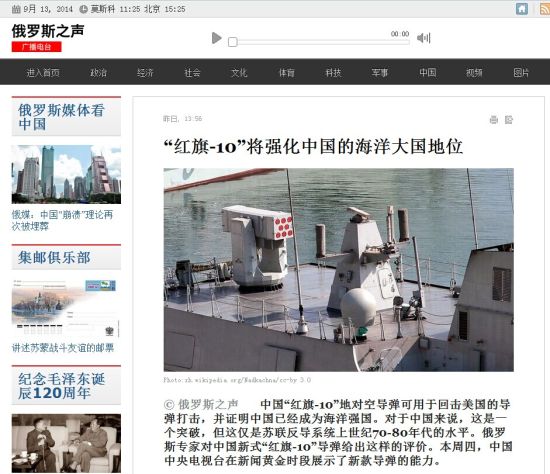This screenshot has width=550, height=474.
Task: Click the “红旗-10” article headline
Action: [313, 146]
